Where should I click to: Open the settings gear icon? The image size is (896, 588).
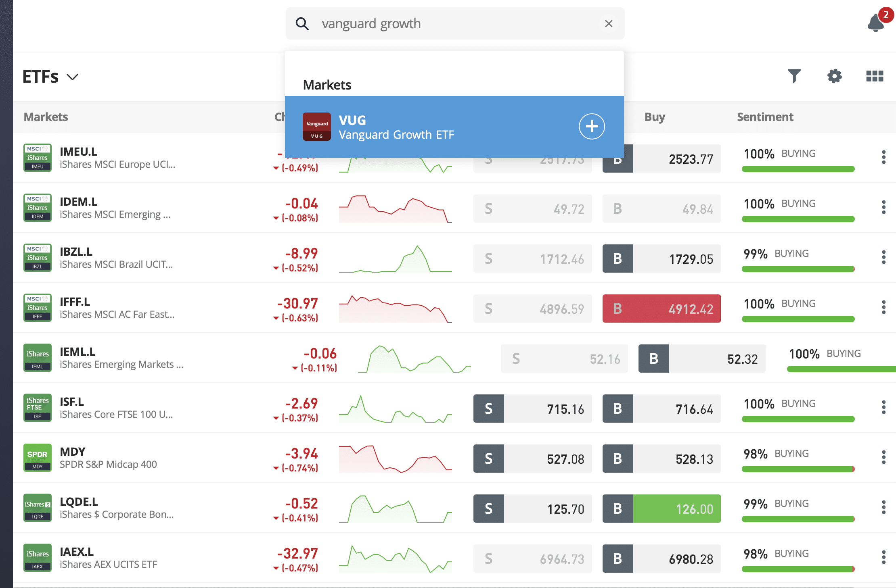point(834,76)
